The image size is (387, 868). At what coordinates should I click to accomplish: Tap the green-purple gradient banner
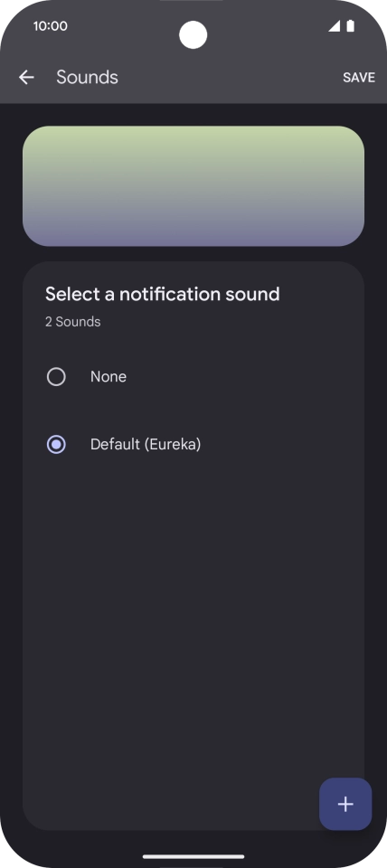coord(193,186)
